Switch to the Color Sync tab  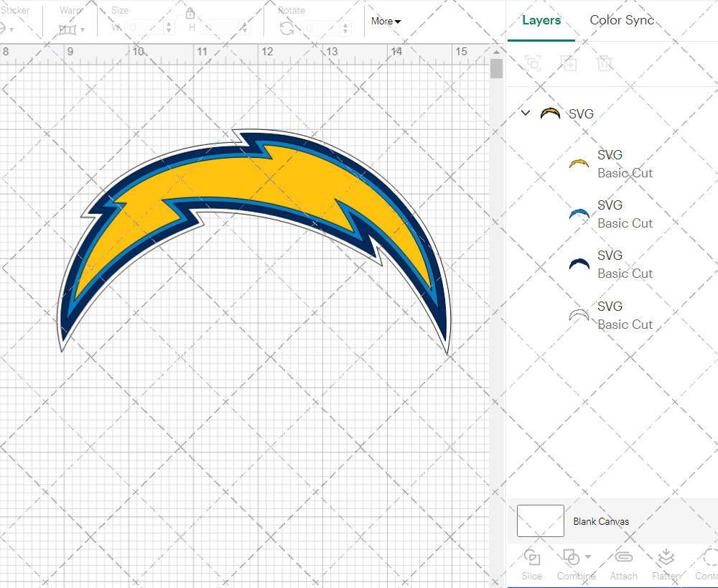621,20
